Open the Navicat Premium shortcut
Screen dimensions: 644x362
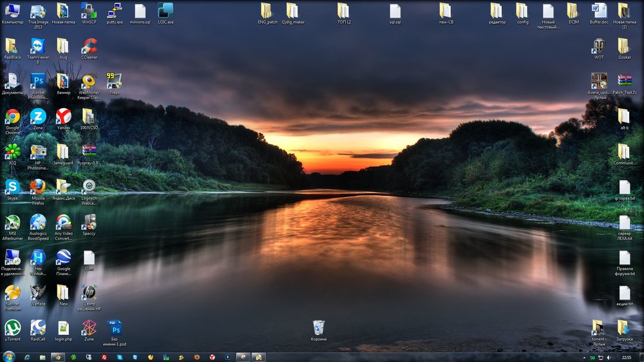pyautogui.click(x=12, y=292)
